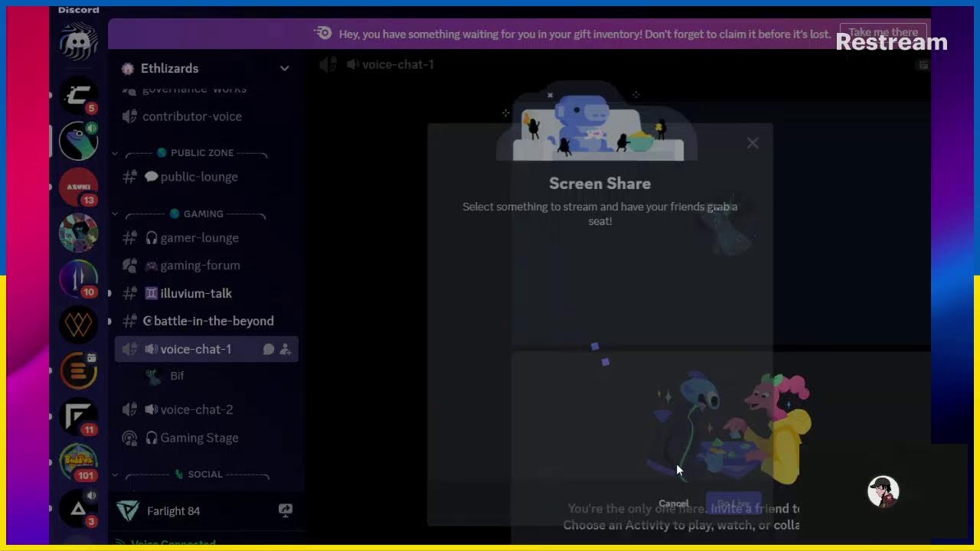Open the F-logo server with badge 11
Image resolution: width=980 pixels, height=551 pixels.
pyautogui.click(x=78, y=416)
